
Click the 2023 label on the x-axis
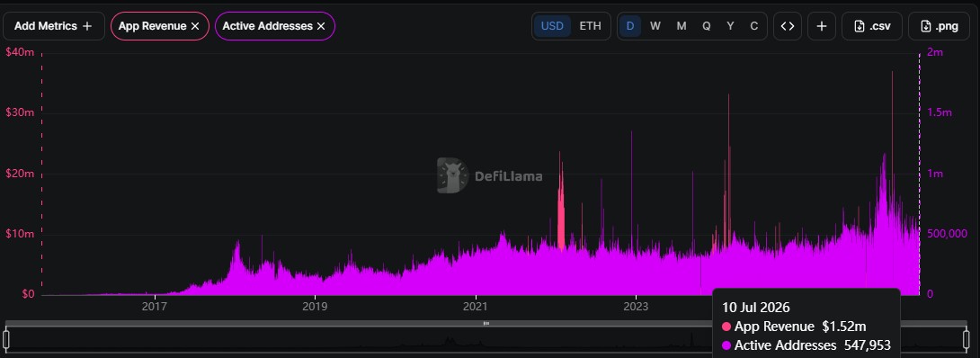636,308
